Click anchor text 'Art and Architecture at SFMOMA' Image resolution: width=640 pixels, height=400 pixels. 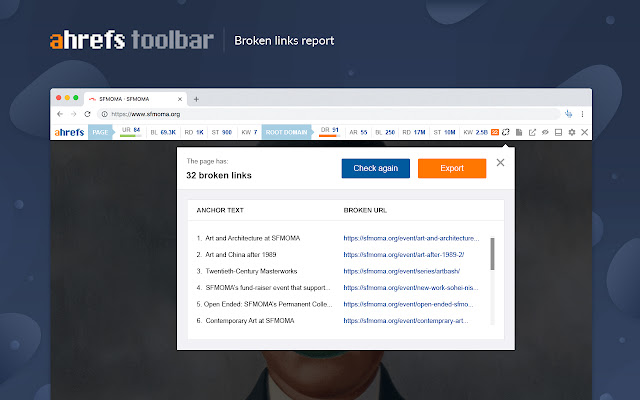[x=252, y=238]
